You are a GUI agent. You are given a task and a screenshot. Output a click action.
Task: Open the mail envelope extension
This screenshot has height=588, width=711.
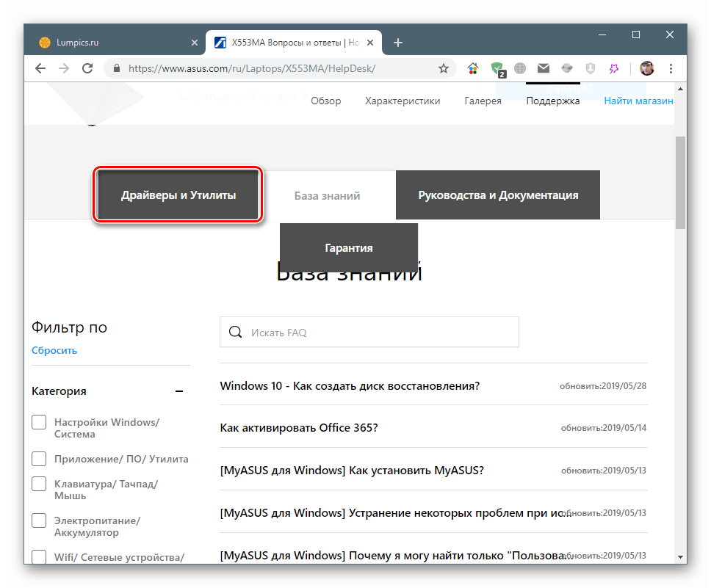544,68
